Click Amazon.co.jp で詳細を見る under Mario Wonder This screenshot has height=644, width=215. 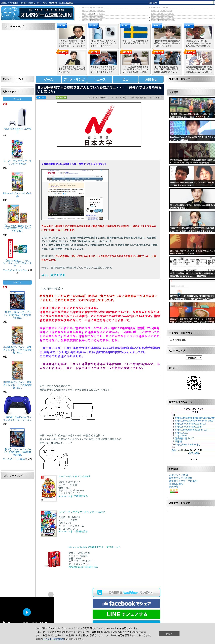[73, 531]
